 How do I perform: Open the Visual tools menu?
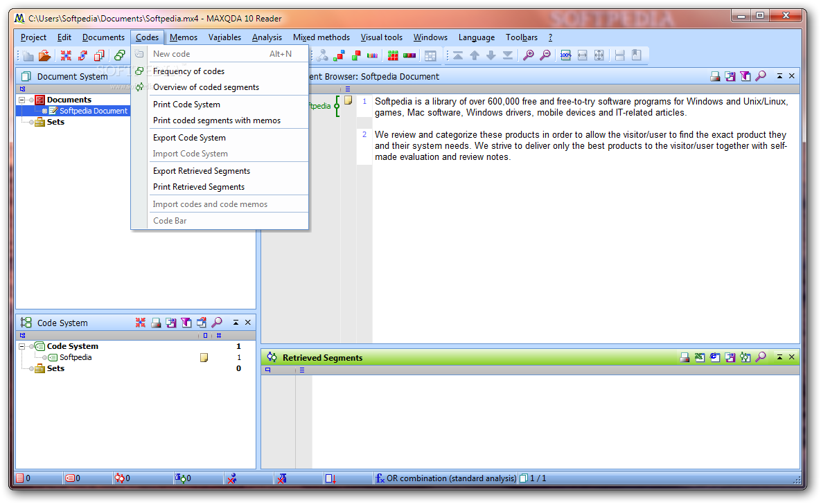[x=381, y=37]
